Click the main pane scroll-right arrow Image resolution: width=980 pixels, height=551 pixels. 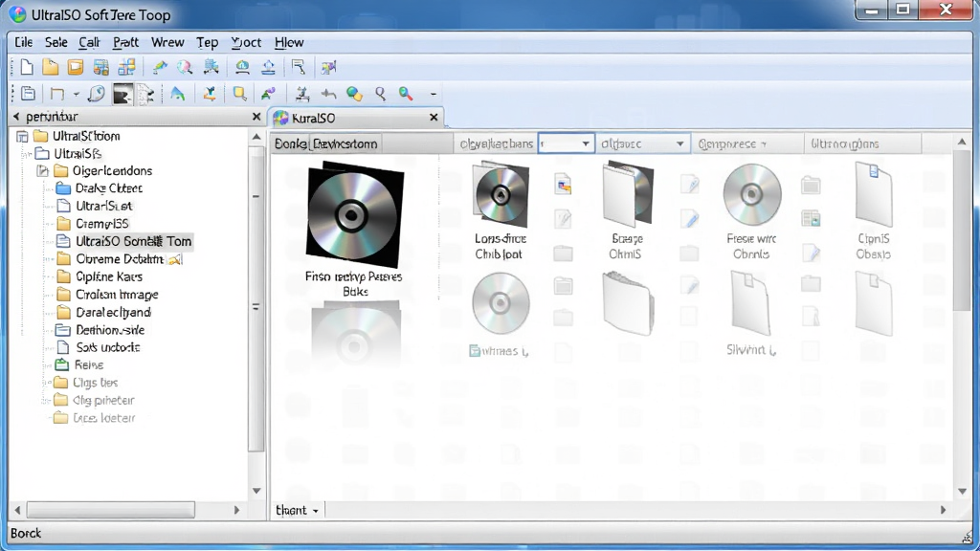pyautogui.click(x=943, y=510)
